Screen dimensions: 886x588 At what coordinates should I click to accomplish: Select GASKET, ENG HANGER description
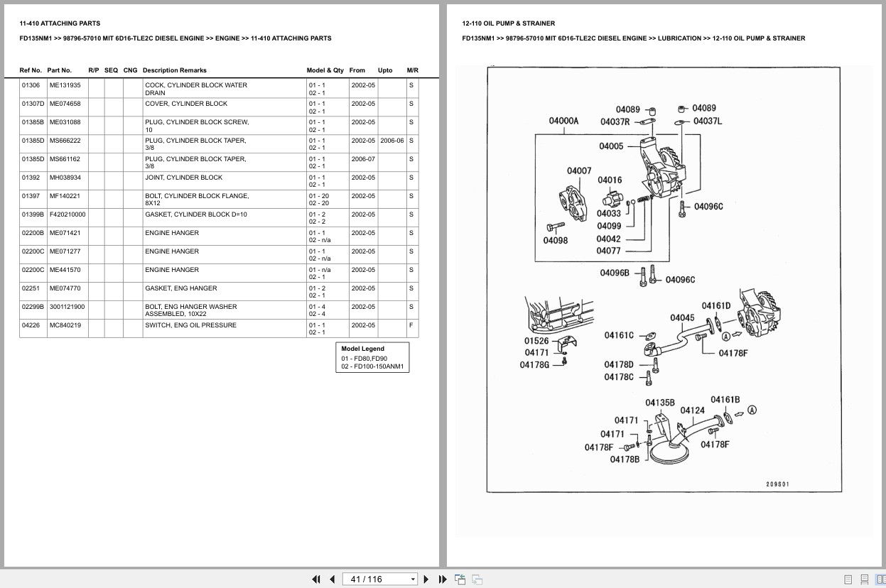(181, 288)
